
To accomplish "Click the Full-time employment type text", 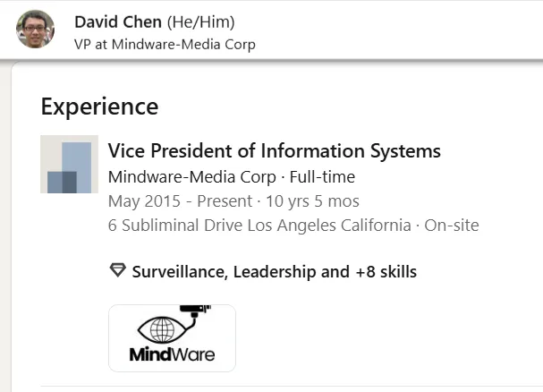I will pyautogui.click(x=322, y=176).
